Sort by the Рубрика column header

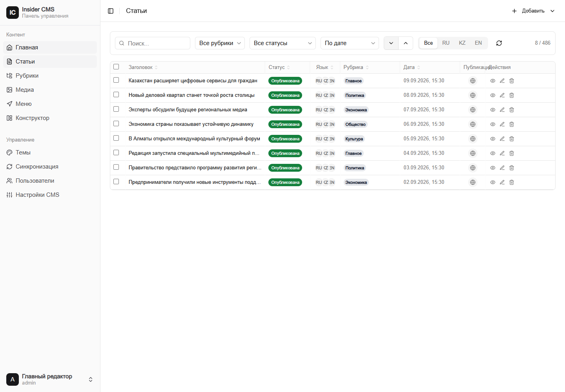click(356, 67)
